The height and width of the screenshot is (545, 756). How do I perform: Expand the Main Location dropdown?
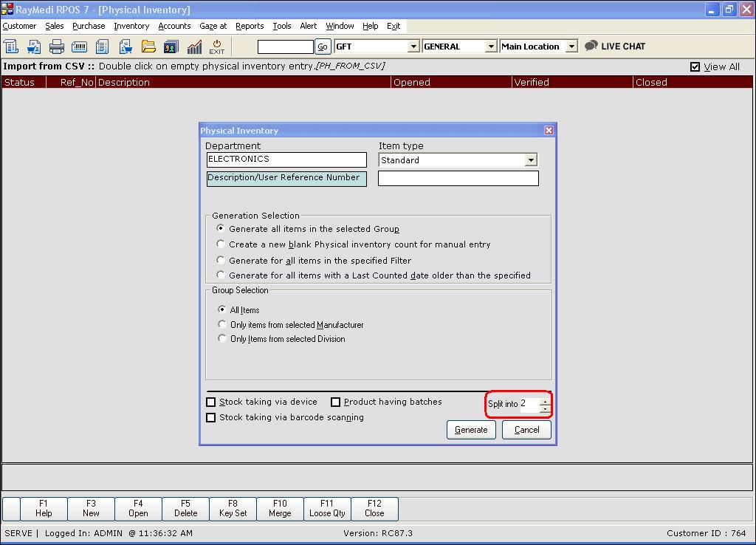point(571,47)
